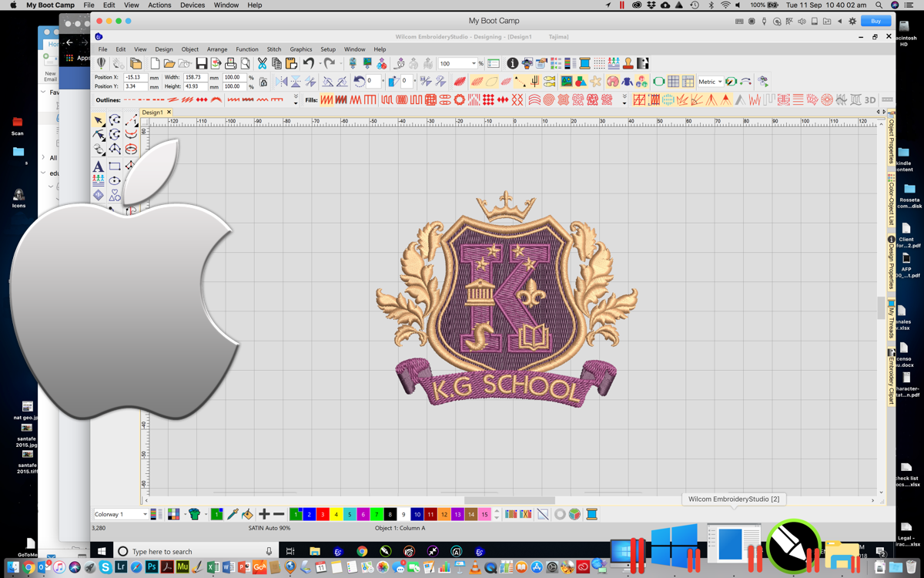Click the plus Add Color icon
Screen dimensions: 924x578
pyautogui.click(x=264, y=514)
